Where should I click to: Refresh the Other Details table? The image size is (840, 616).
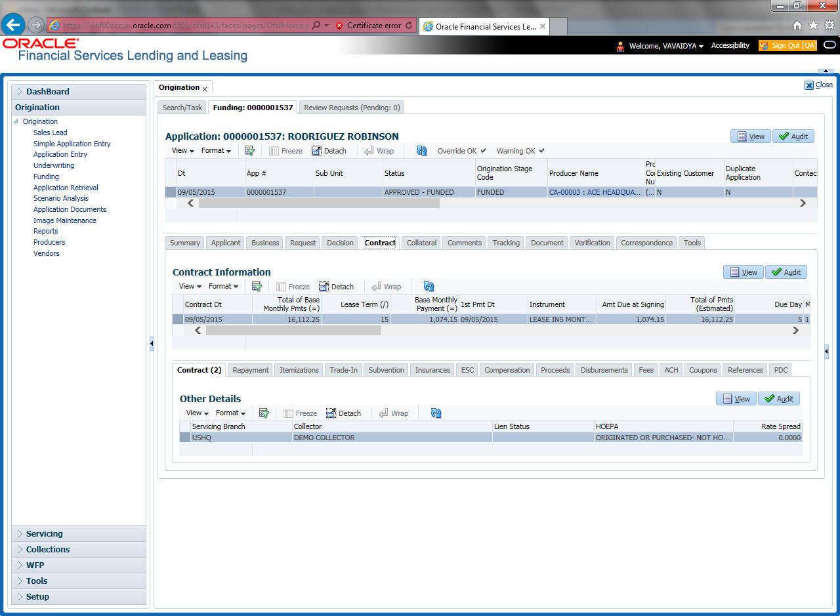436,413
